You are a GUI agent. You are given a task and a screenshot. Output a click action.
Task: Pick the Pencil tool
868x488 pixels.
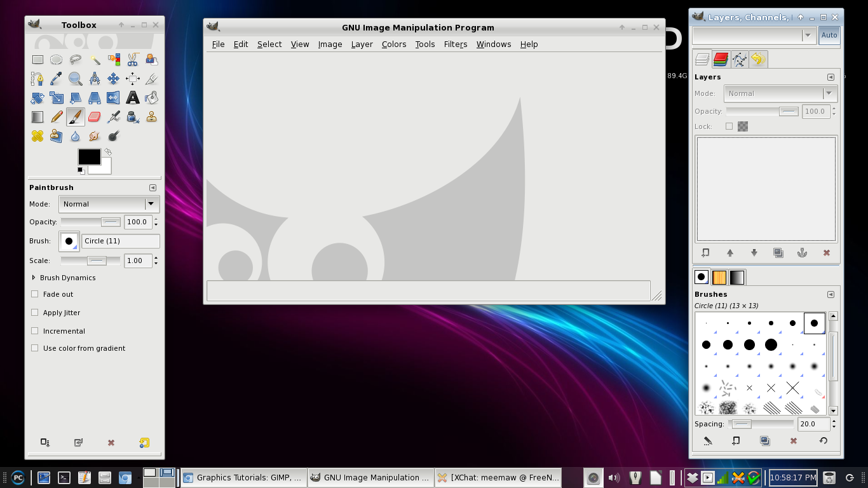(x=57, y=117)
